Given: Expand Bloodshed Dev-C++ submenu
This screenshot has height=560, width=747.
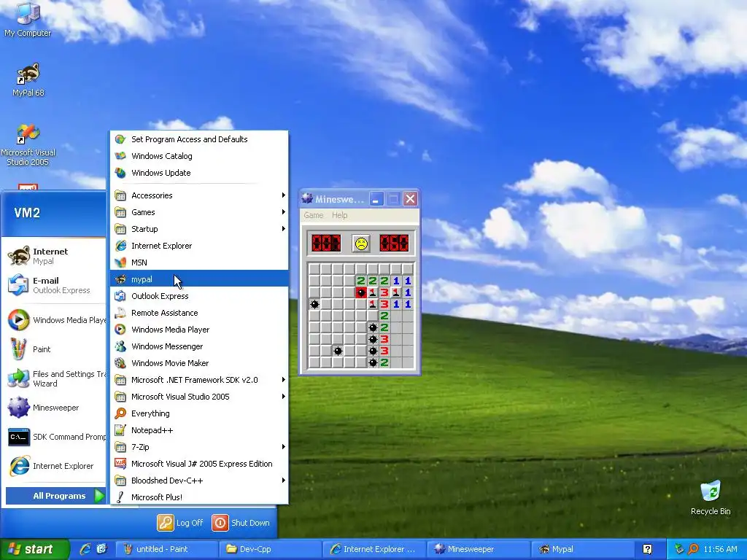Looking at the screenshot, I should coord(199,481).
